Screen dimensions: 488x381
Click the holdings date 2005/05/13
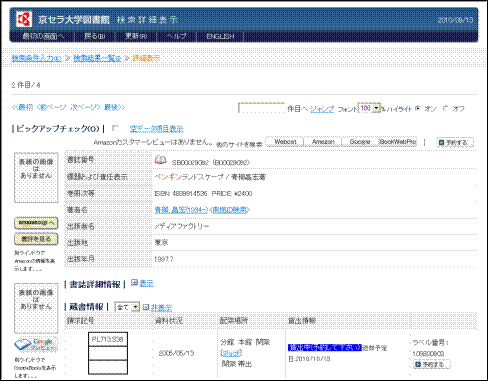(x=176, y=353)
